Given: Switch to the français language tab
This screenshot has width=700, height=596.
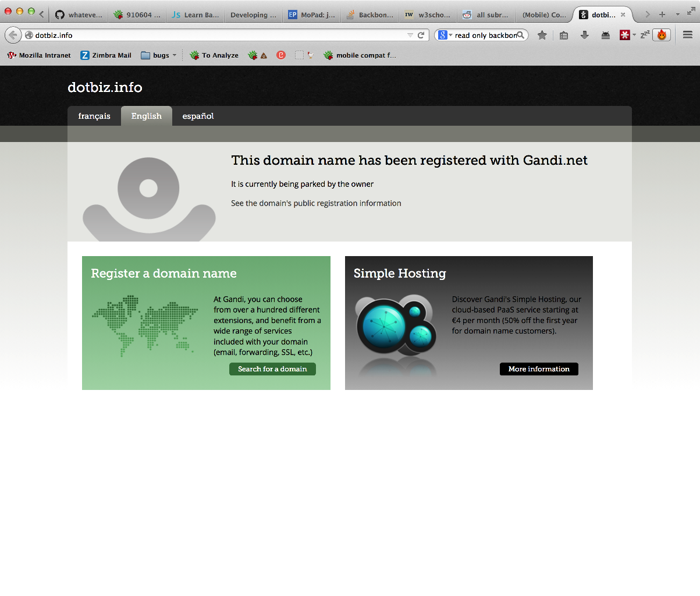Looking at the screenshot, I should pos(94,116).
